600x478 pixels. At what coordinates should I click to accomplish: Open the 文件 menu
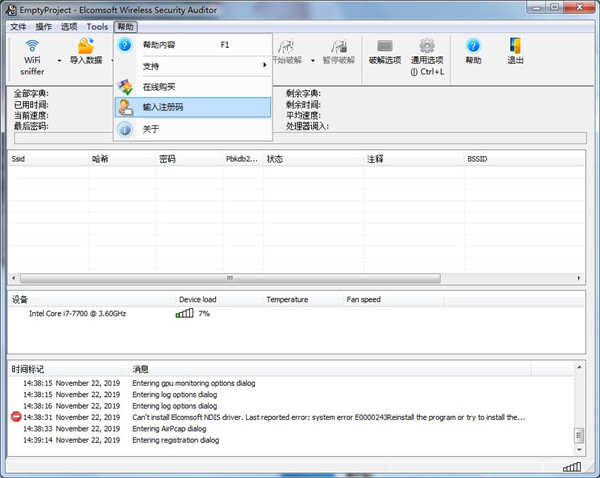(18, 27)
